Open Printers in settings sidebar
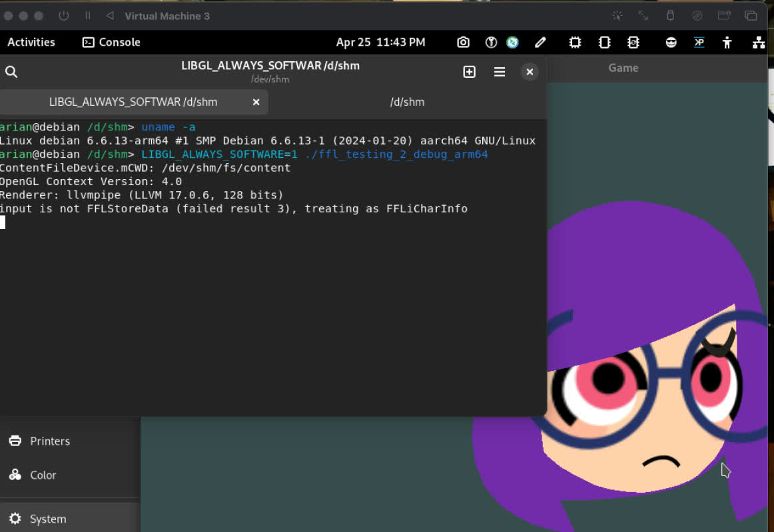Screen dimensions: 774x532 tap(50, 441)
